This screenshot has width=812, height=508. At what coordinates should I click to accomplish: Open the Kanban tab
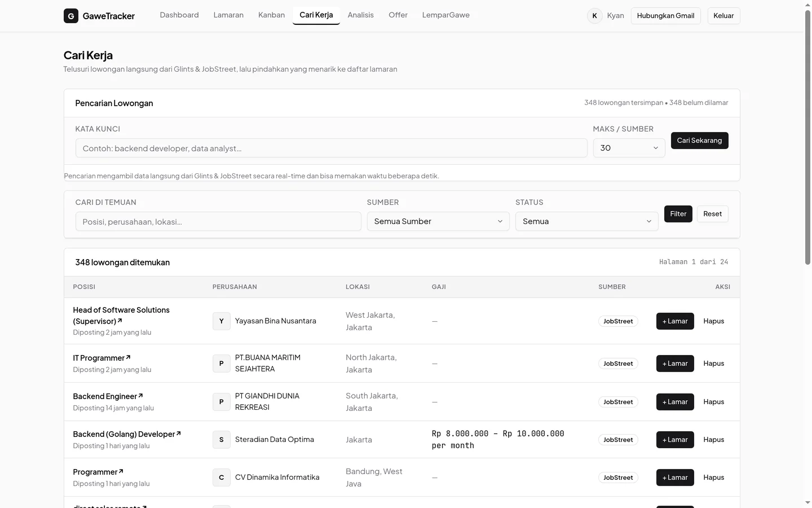coord(271,15)
